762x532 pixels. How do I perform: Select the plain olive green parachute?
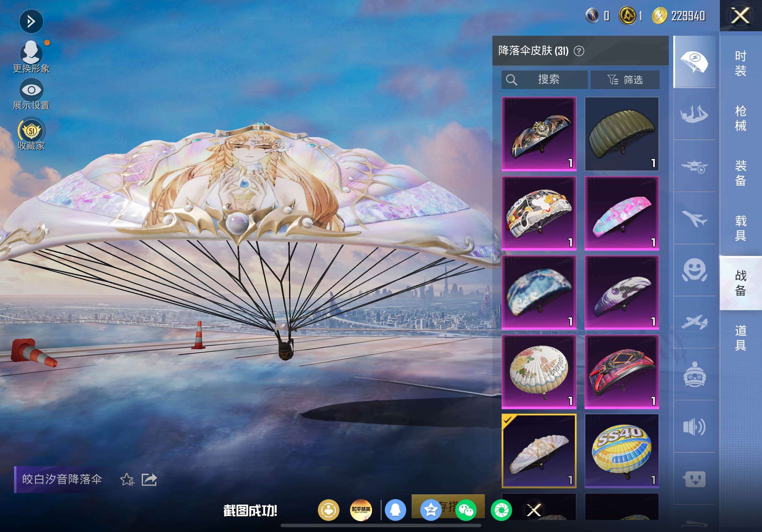(622, 134)
